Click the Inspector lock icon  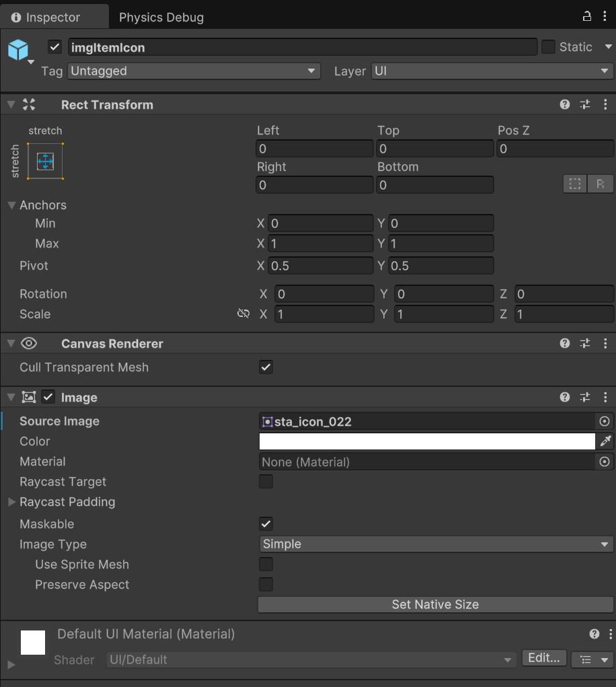point(586,17)
